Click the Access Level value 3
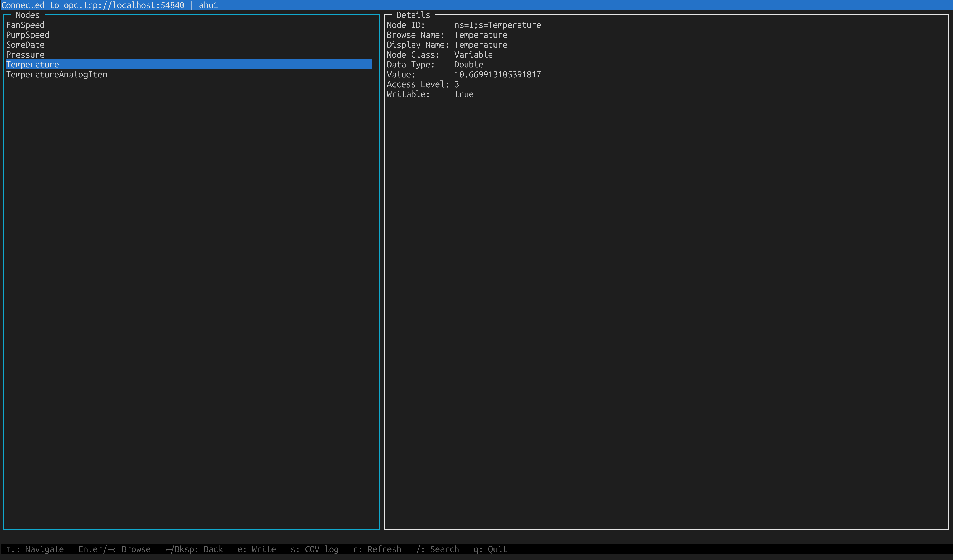The image size is (953, 560). (457, 84)
